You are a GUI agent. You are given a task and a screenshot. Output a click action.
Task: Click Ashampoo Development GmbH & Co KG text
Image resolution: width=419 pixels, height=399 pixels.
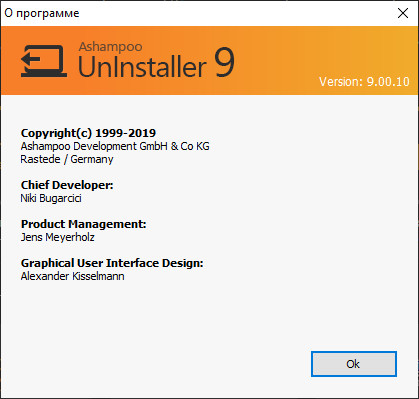115,146
